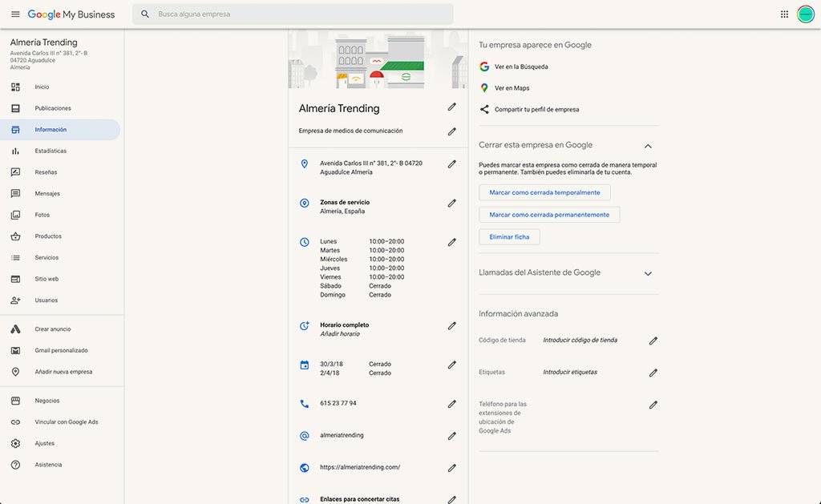Open Ver en Maps link
The height and width of the screenshot is (504, 821).
[512, 88]
